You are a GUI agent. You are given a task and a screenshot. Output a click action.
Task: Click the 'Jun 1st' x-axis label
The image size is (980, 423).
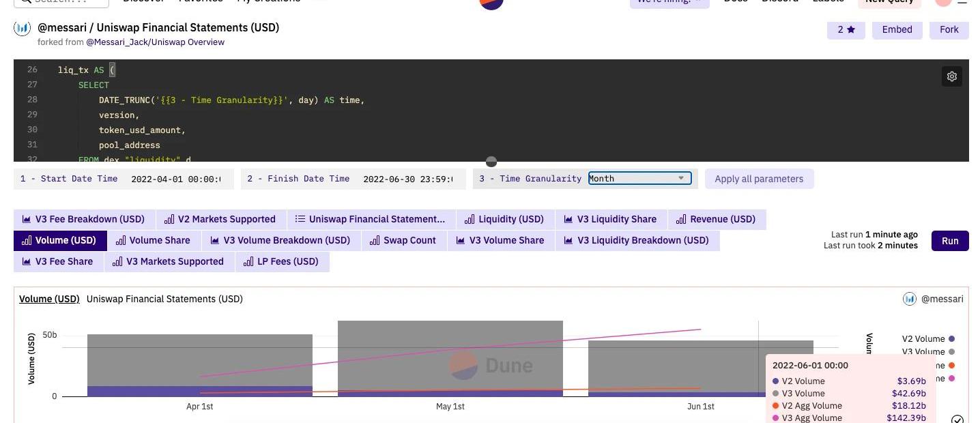coord(701,407)
